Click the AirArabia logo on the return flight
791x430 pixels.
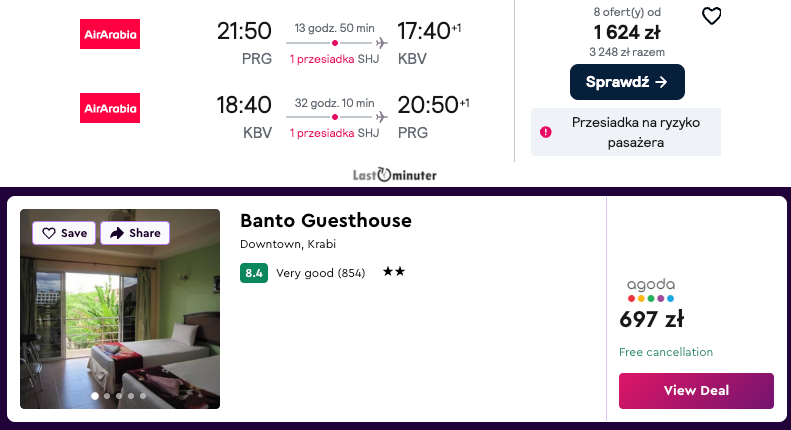110,108
